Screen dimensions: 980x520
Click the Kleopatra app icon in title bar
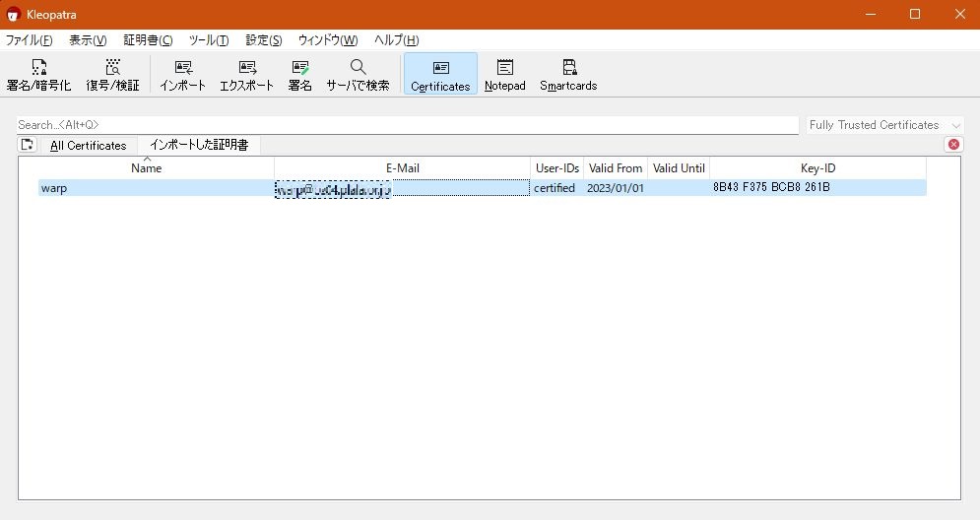click(13, 15)
